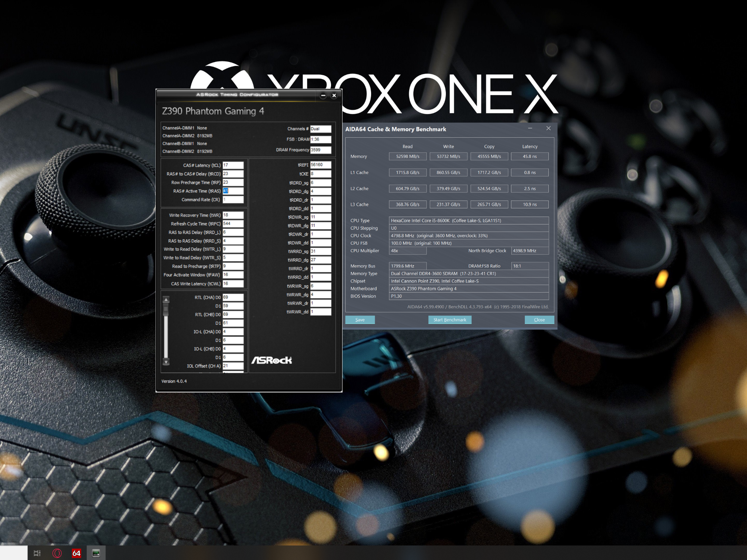Image resolution: width=747 pixels, height=560 pixels.
Task: Click the Refresh Cycle Time (tRFC) field
Action: [233, 223]
